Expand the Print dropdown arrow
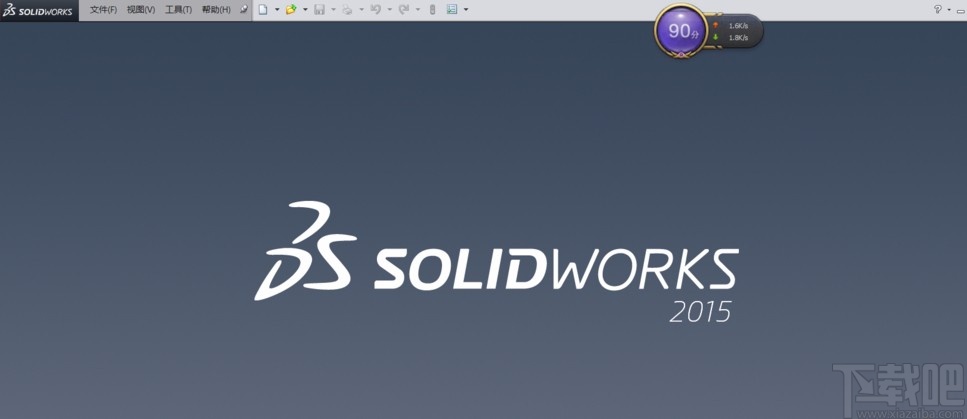 [x=362, y=10]
